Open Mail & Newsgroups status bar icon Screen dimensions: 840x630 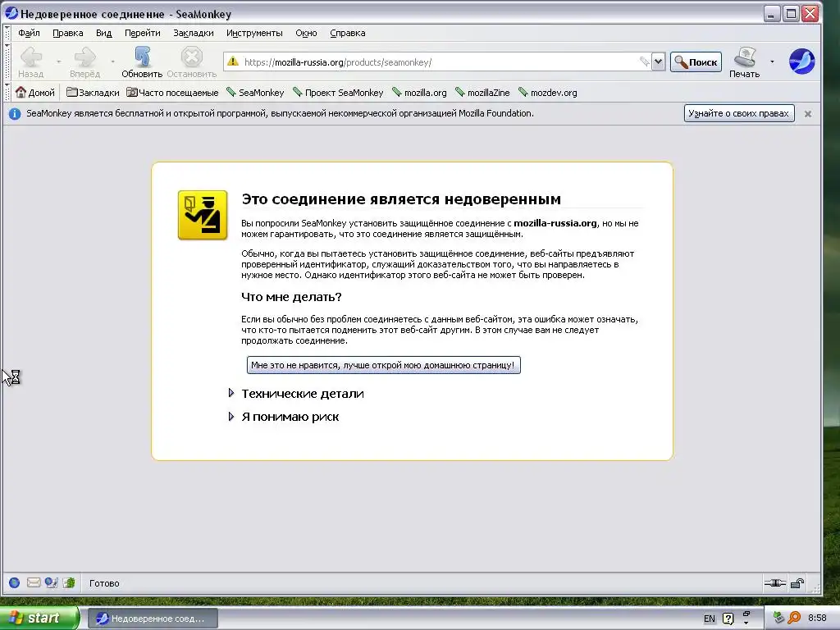33,583
